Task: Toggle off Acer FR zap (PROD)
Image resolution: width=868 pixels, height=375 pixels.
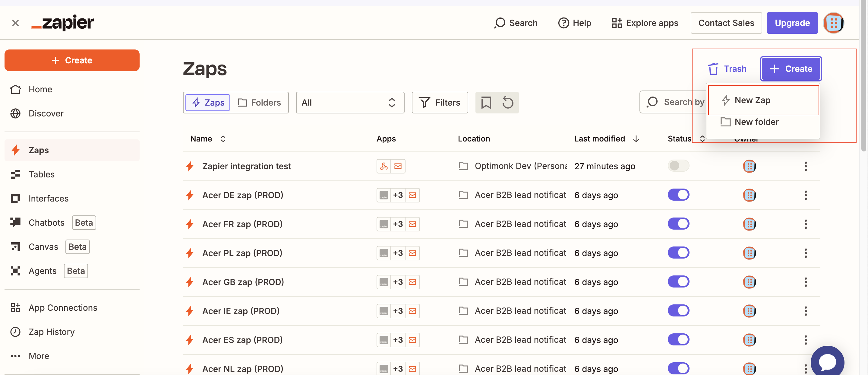Action: click(678, 224)
